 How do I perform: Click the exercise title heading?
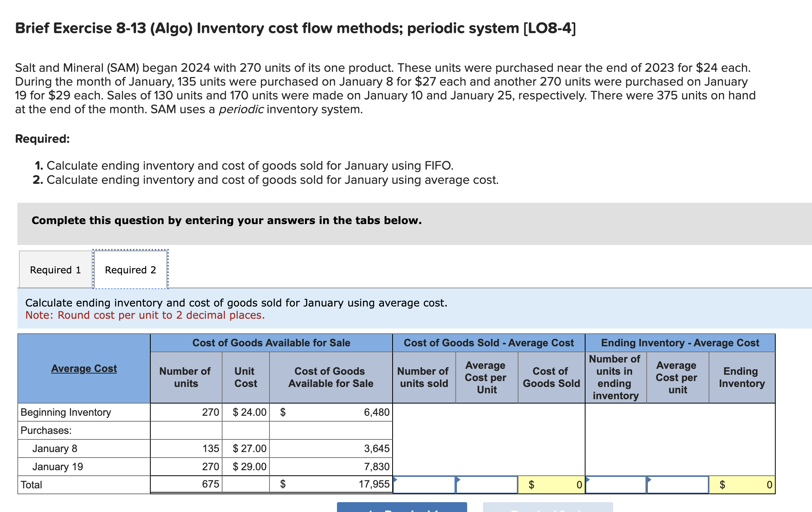295,28
